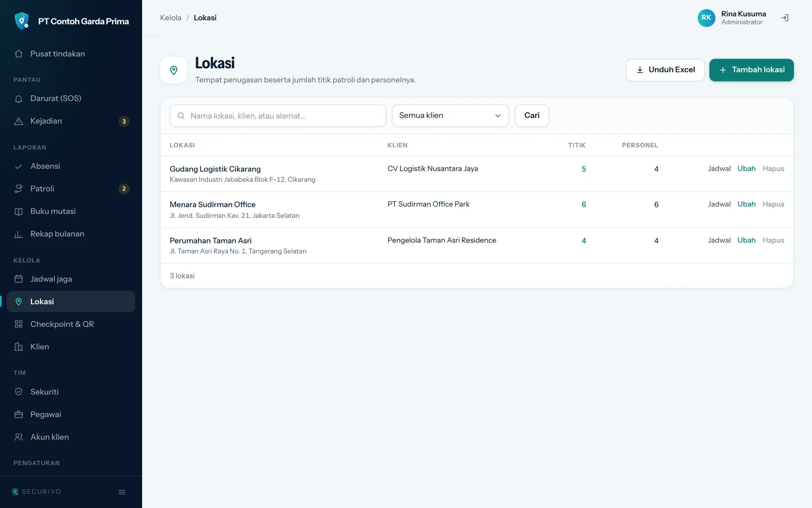The width and height of the screenshot is (812, 508).
Task: Open Jadwal for Gudang Logistik Cikarang
Action: click(719, 169)
